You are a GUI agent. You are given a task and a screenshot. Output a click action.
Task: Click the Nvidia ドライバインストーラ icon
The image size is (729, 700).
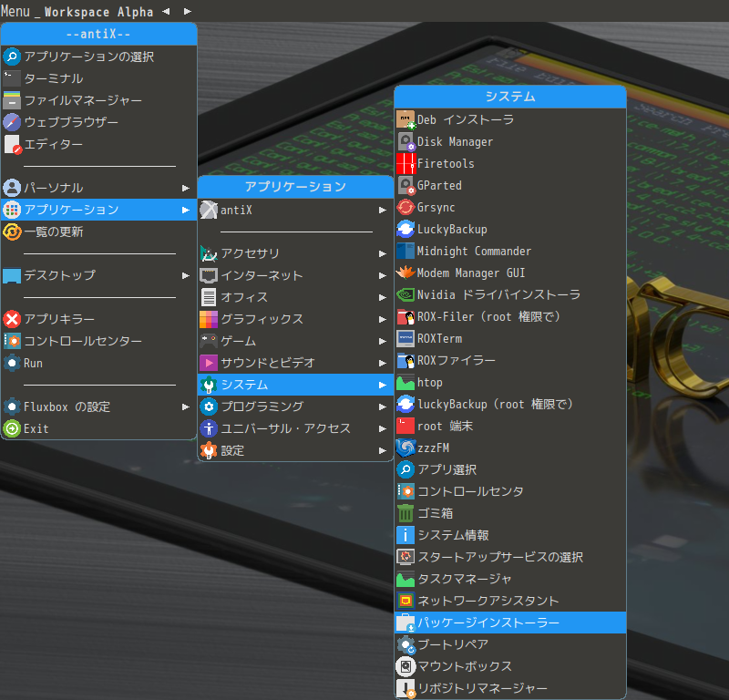[x=406, y=294]
